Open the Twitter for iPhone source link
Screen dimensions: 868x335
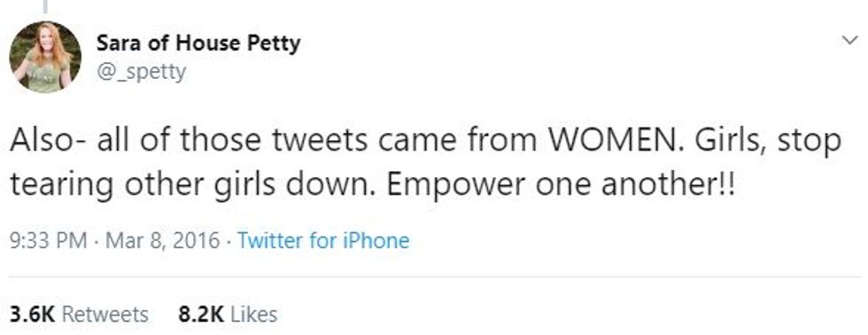(323, 241)
